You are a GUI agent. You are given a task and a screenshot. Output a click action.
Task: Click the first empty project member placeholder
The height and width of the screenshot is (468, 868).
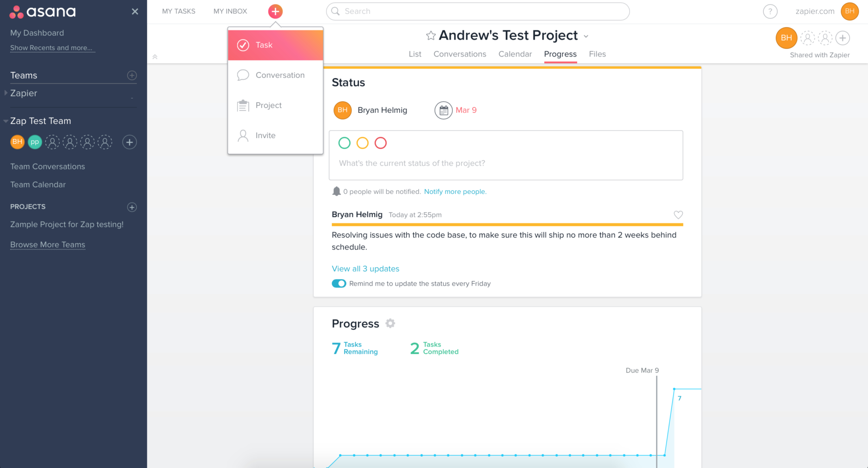click(808, 38)
